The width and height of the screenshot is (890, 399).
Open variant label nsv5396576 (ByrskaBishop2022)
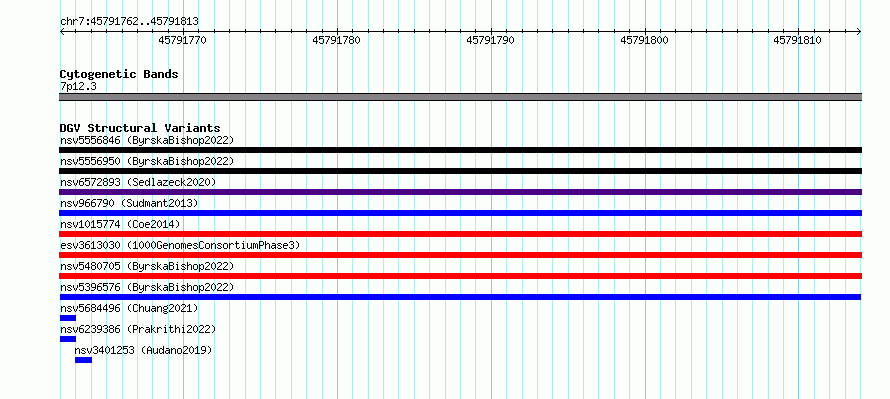[147, 287]
